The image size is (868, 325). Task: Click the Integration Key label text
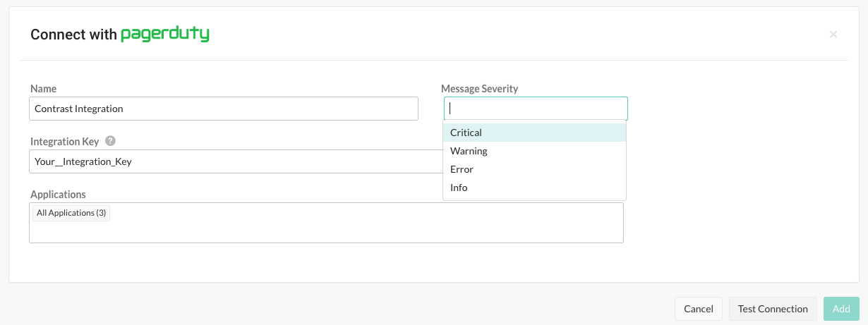pos(65,142)
